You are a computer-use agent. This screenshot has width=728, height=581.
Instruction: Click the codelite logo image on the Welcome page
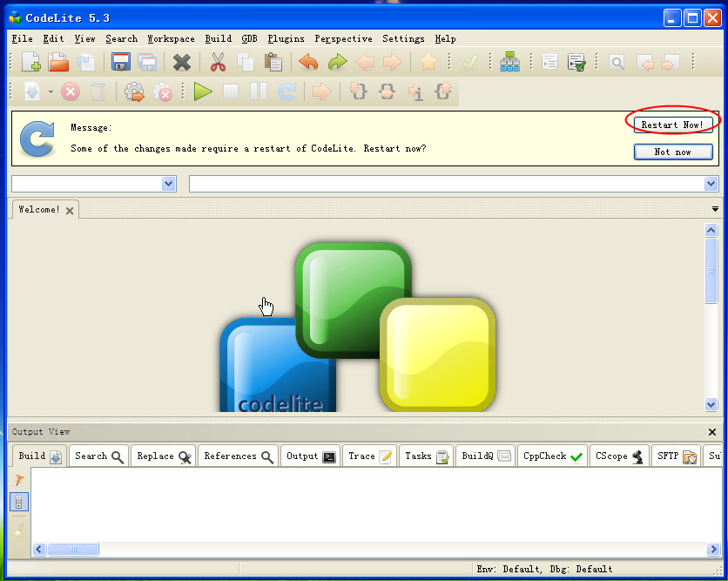tap(358, 327)
